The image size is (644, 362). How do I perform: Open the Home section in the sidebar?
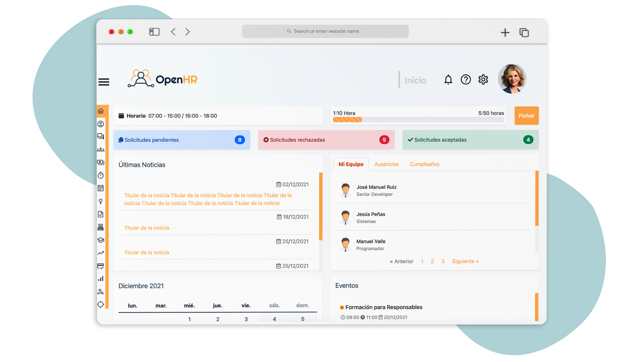pyautogui.click(x=101, y=111)
